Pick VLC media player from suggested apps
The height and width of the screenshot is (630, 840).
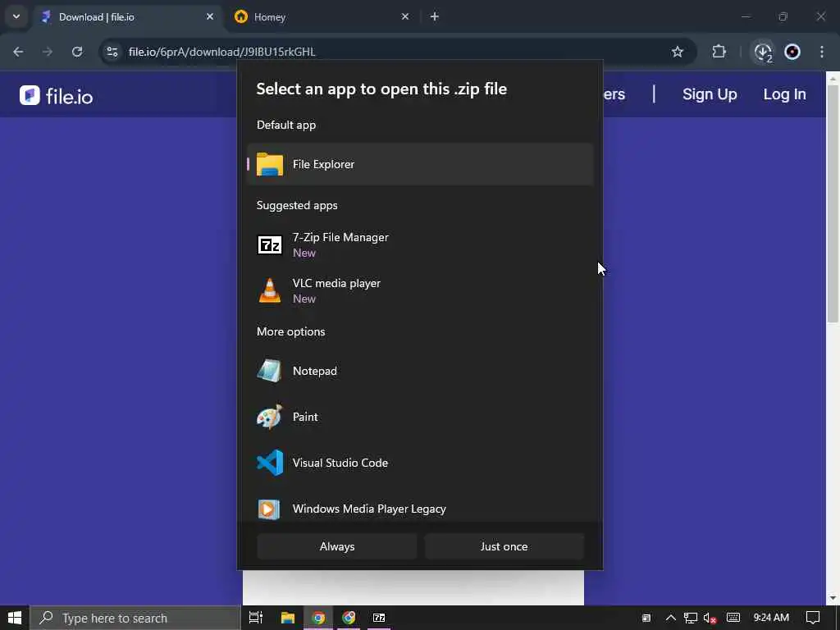pyautogui.click(x=420, y=291)
